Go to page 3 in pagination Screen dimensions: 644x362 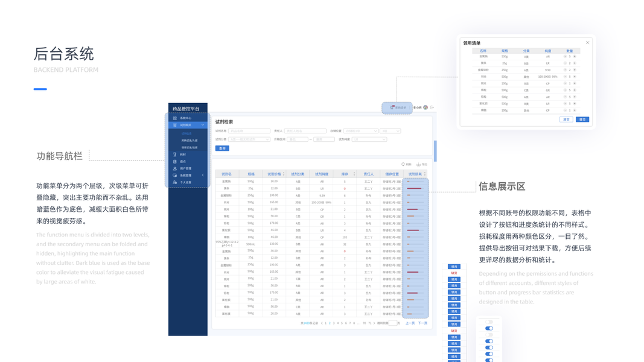[x=334, y=323]
